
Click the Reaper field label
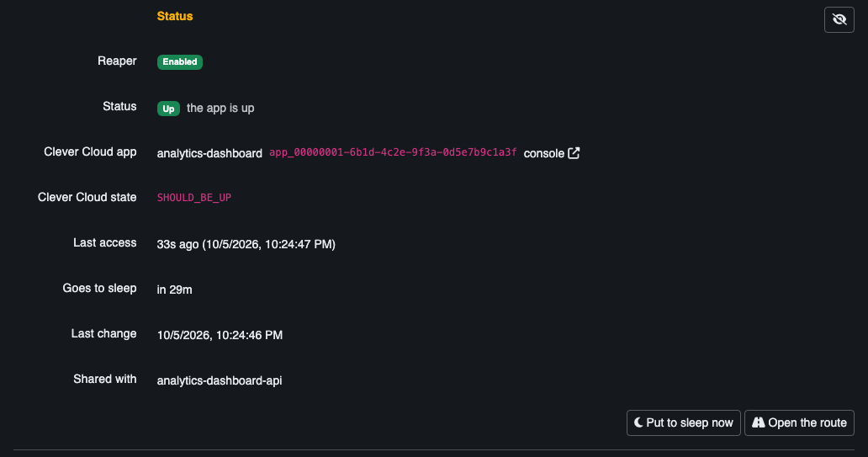(x=117, y=61)
